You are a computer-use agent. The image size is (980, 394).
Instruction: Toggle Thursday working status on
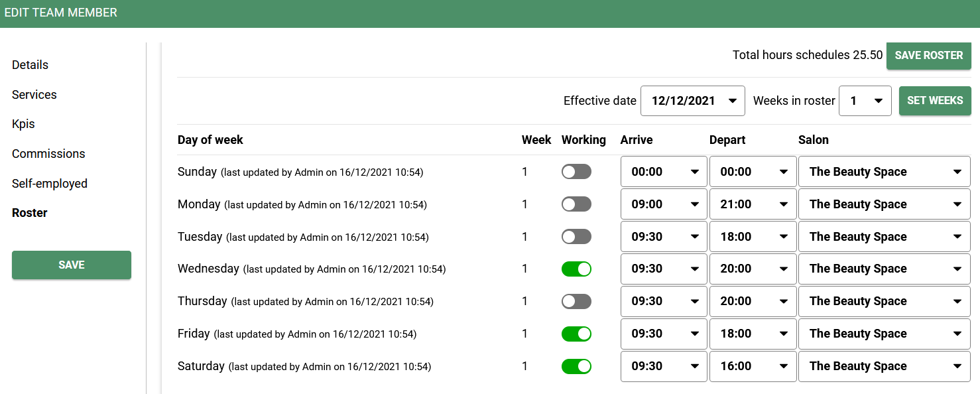pos(576,301)
